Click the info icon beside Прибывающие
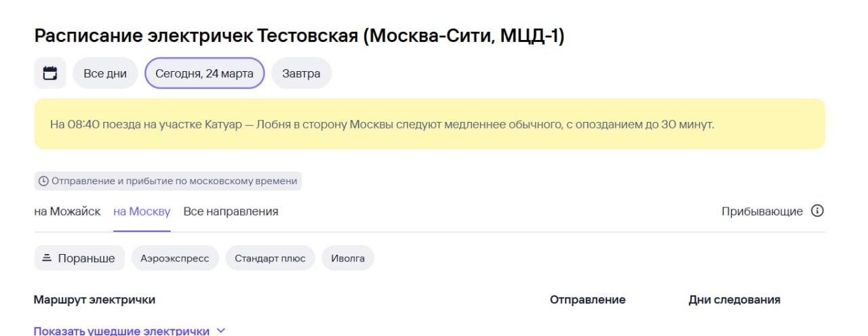 click(817, 211)
